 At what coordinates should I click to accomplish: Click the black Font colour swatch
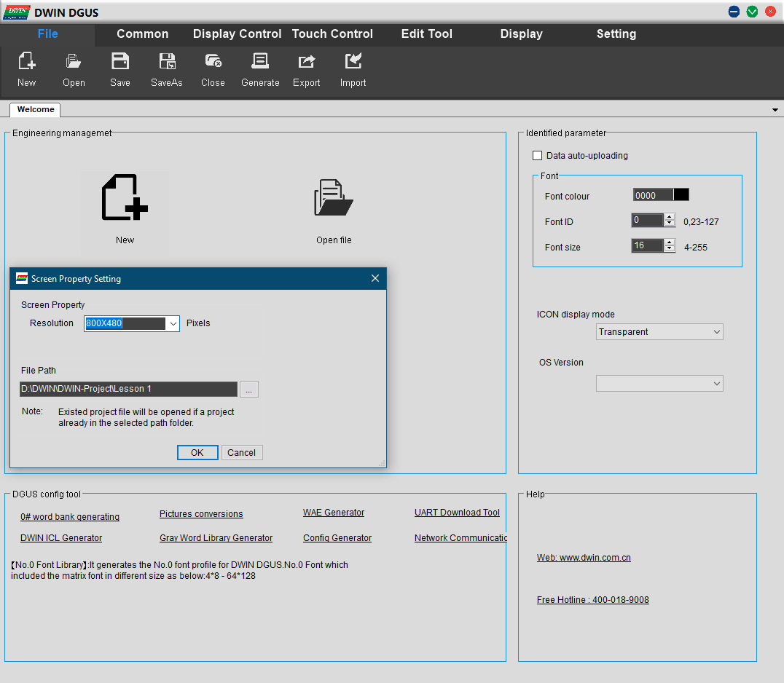(681, 195)
